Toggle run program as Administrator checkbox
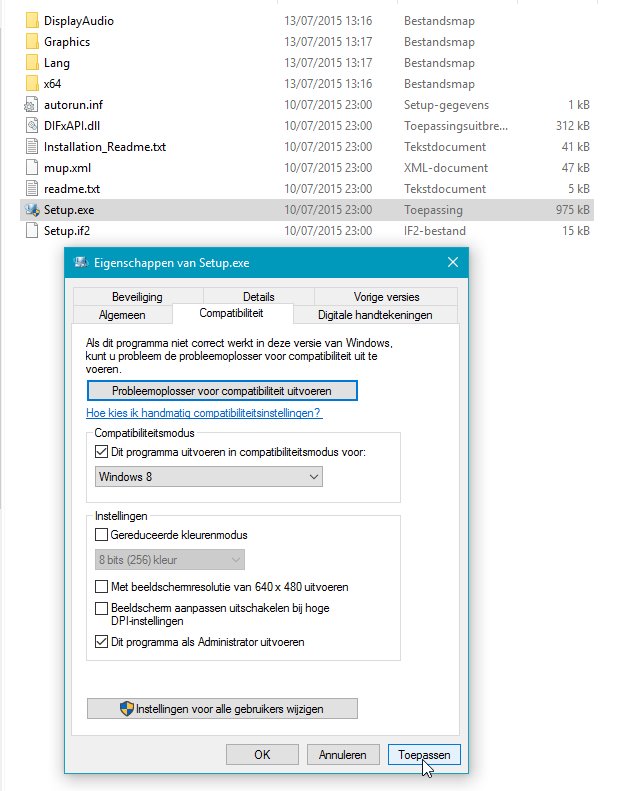This screenshot has height=791, width=624. pos(101,642)
